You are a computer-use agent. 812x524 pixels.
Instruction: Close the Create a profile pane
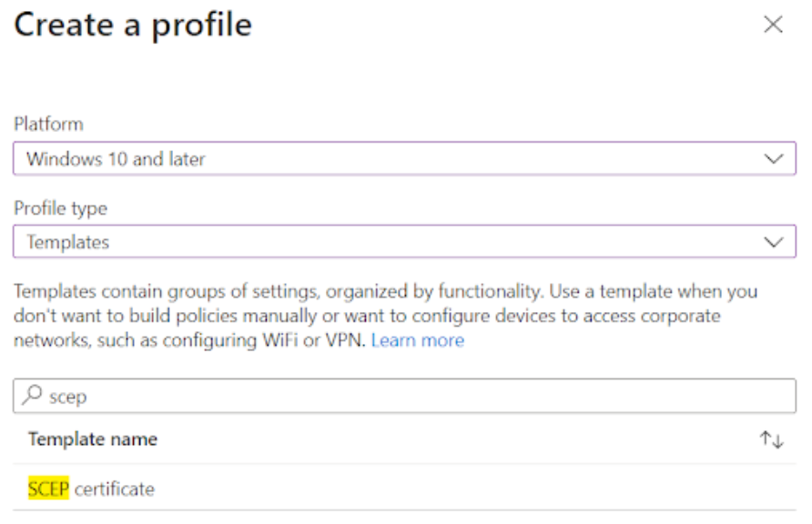(x=773, y=25)
